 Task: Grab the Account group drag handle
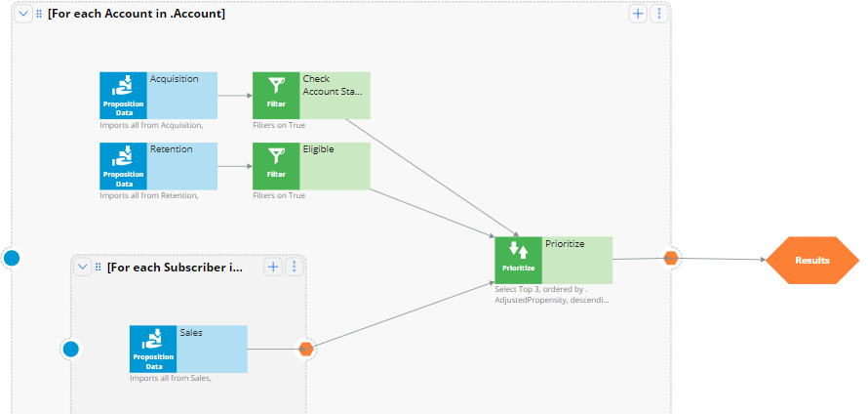39,14
